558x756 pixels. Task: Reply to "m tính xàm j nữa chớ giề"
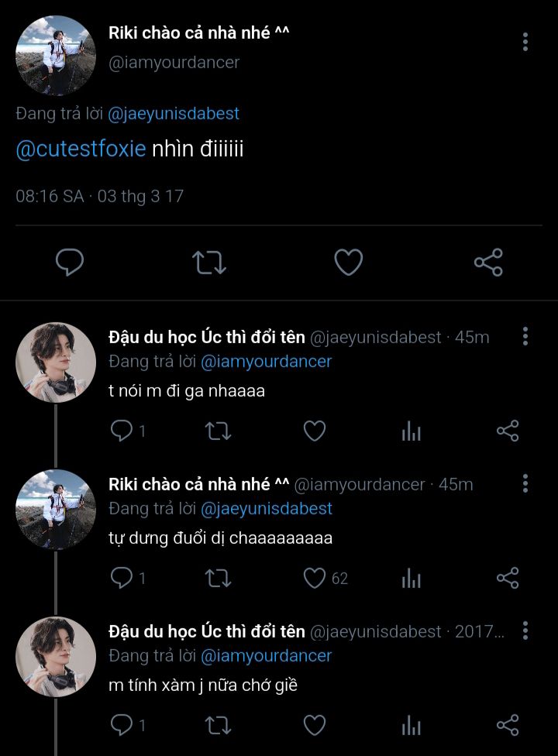(122, 725)
